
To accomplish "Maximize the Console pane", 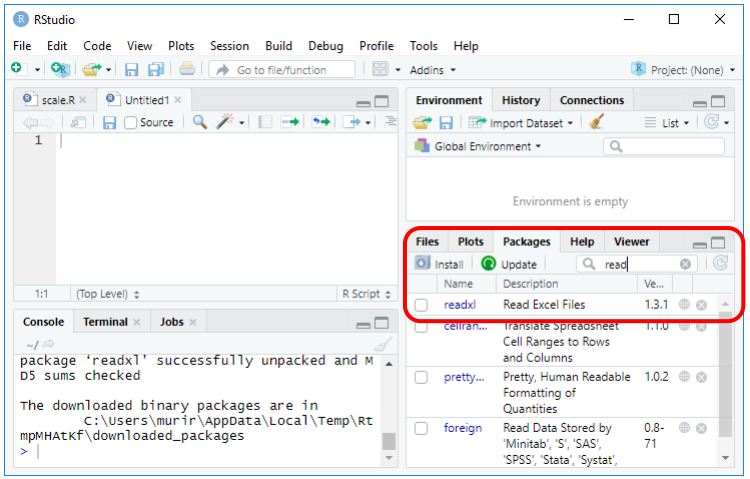I will (382, 323).
